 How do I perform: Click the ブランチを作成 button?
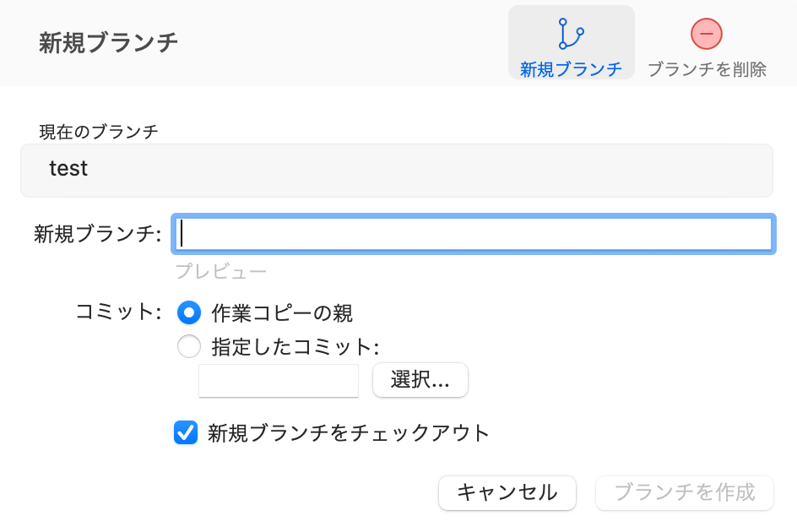point(685,492)
